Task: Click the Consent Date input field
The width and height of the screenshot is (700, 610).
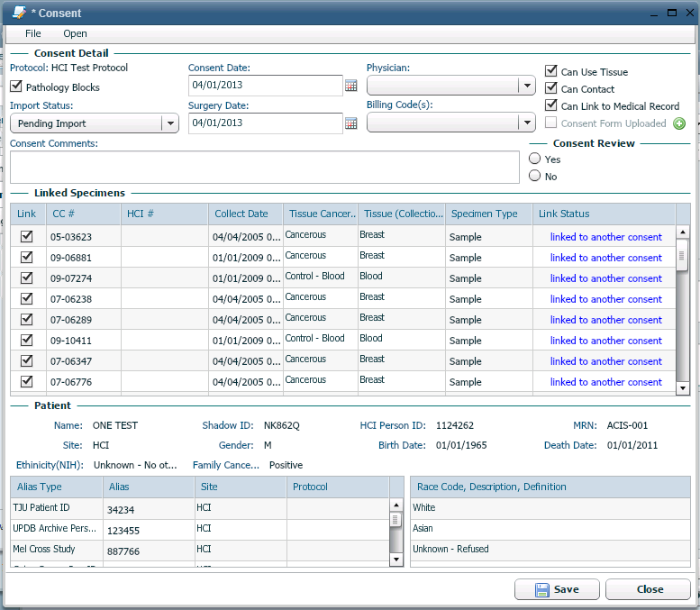Action: point(266,86)
